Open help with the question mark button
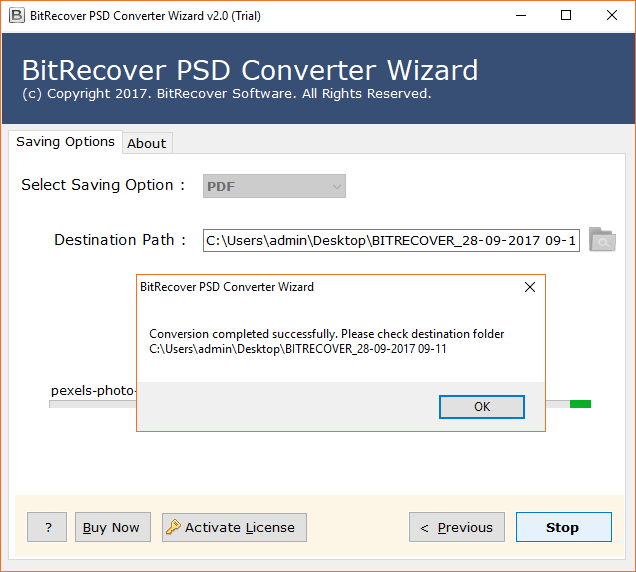This screenshot has width=636, height=572. (47, 527)
